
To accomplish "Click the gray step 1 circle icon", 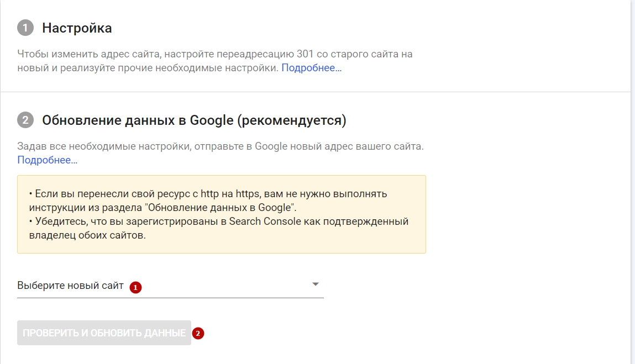I will [x=25, y=28].
